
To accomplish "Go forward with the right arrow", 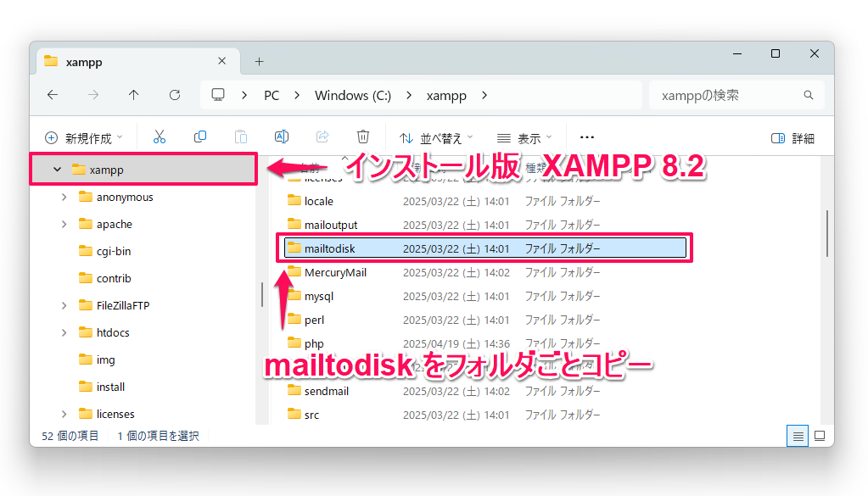I will coord(93,95).
